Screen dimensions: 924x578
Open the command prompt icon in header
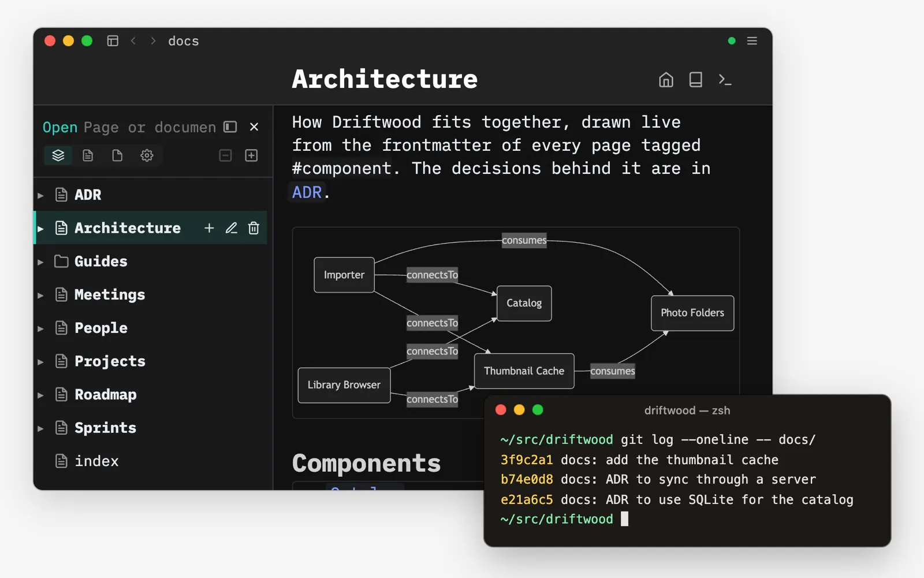pyautogui.click(x=725, y=79)
